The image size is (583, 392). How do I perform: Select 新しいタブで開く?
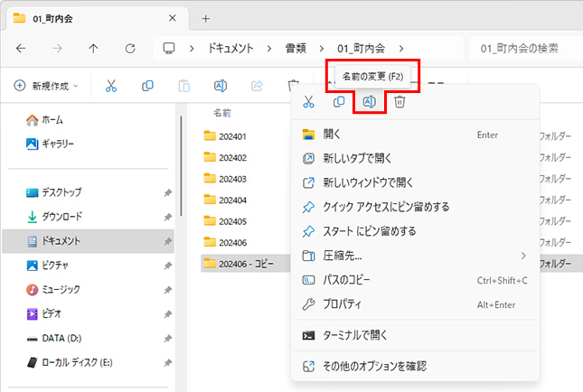pos(415,159)
